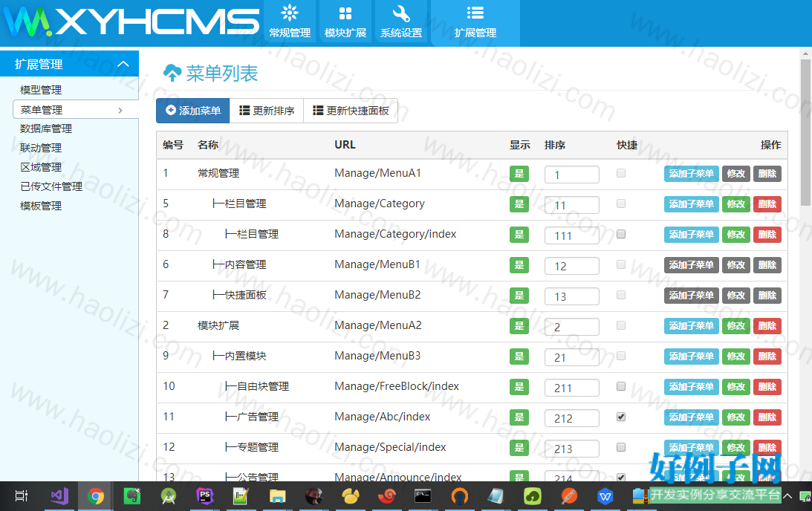
Task: Open 菜单管理 sidebar item
Action: pyautogui.click(x=75, y=110)
